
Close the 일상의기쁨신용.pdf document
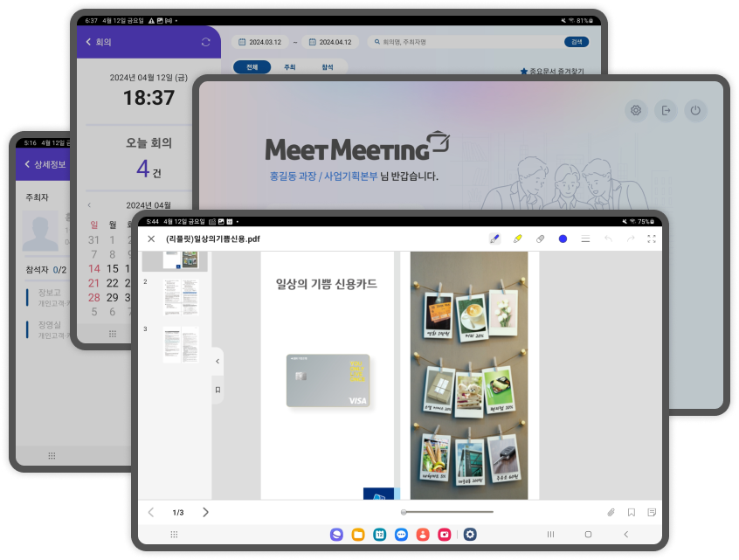pyautogui.click(x=151, y=239)
